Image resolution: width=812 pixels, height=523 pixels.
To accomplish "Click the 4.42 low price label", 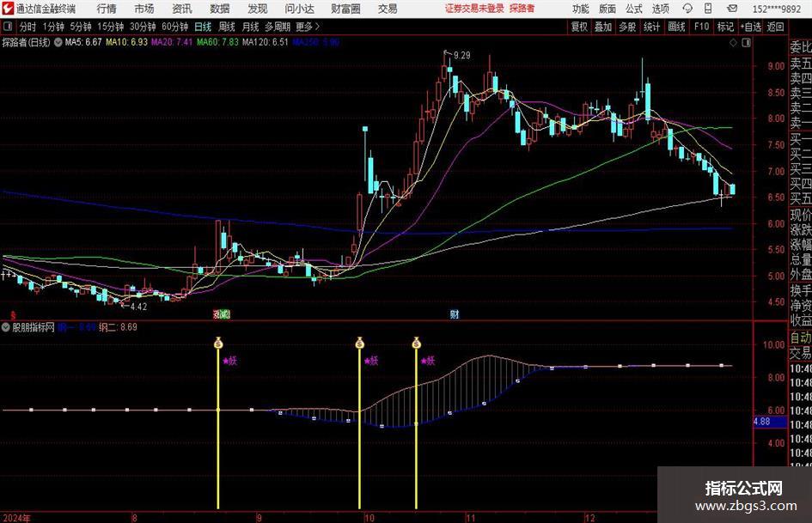I will click(139, 307).
